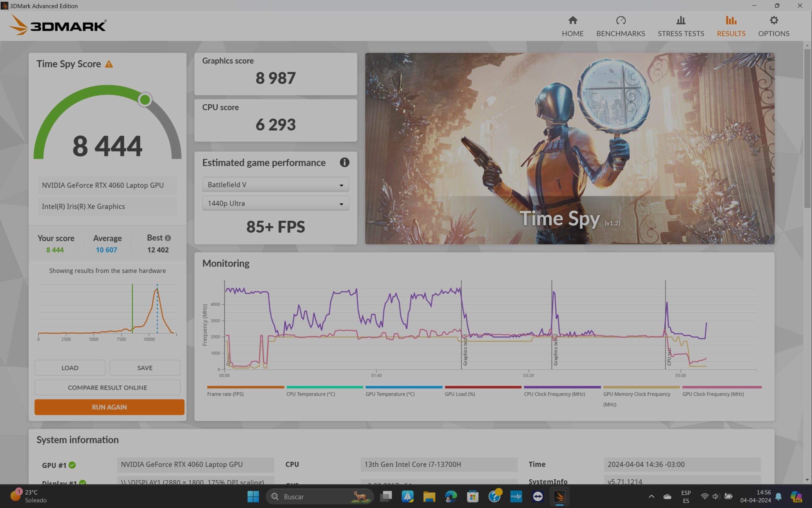Open the myHP app from taskbar
Image resolution: width=812 pixels, height=508 pixels.
coord(516,496)
